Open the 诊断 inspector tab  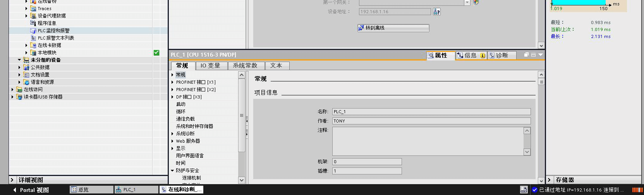tap(501, 55)
